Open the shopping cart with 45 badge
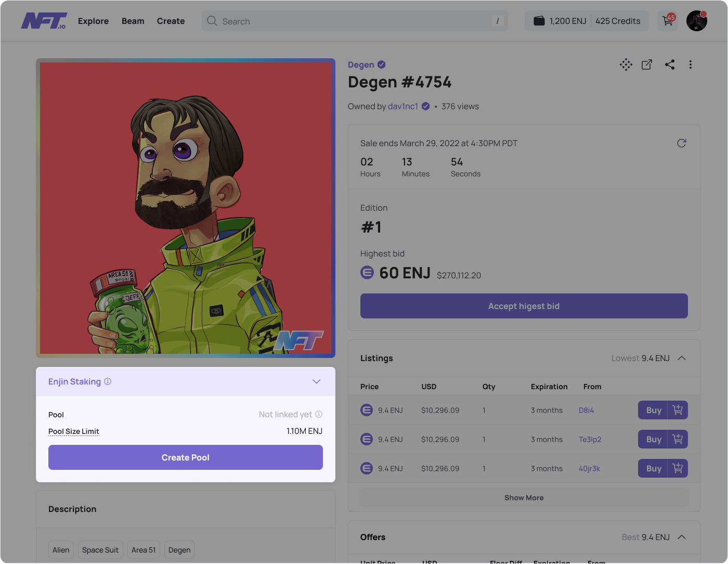This screenshot has width=728, height=564. pos(668,21)
